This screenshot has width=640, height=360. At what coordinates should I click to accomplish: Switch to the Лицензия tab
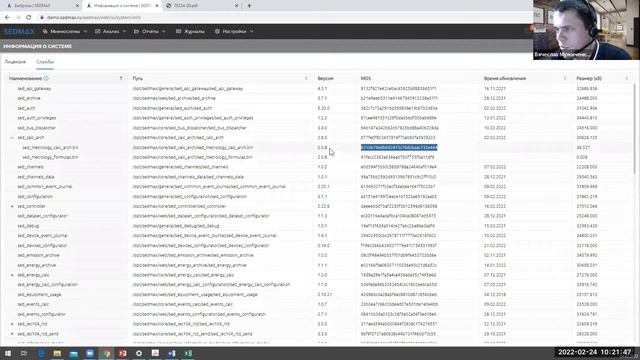coord(15,62)
